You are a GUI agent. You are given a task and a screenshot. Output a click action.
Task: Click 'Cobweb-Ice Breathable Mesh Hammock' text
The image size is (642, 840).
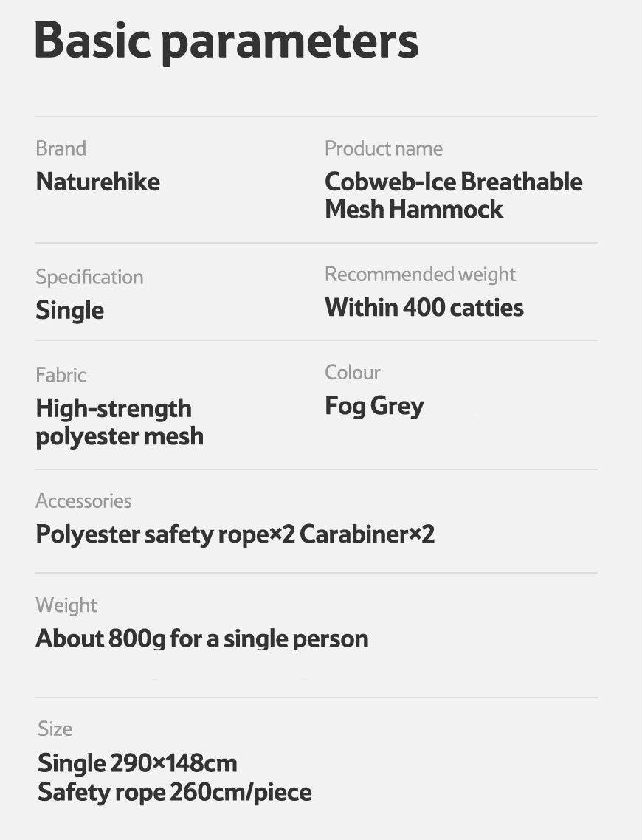(x=454, y=196)
